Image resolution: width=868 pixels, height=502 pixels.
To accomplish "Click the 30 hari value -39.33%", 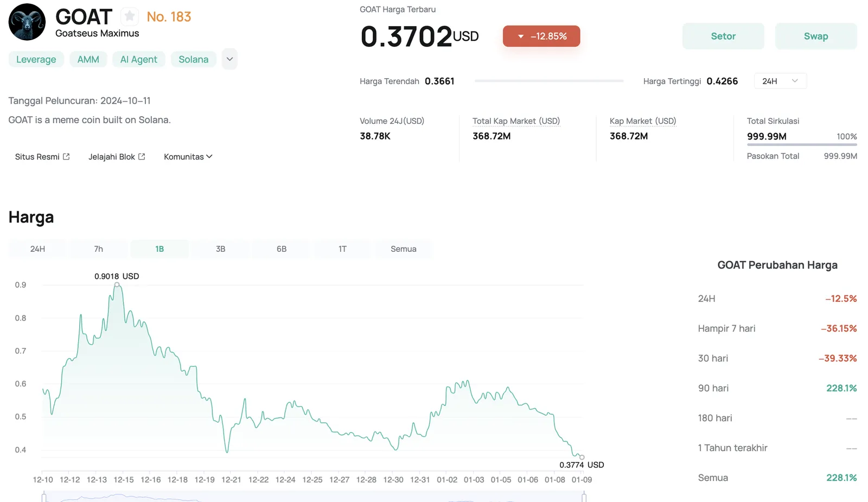I will [838, 358].
